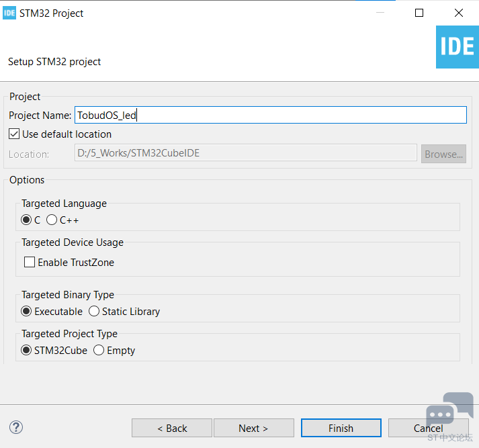Click the Location path field
This screenshot has width=479, height=448.
[246, 152]
